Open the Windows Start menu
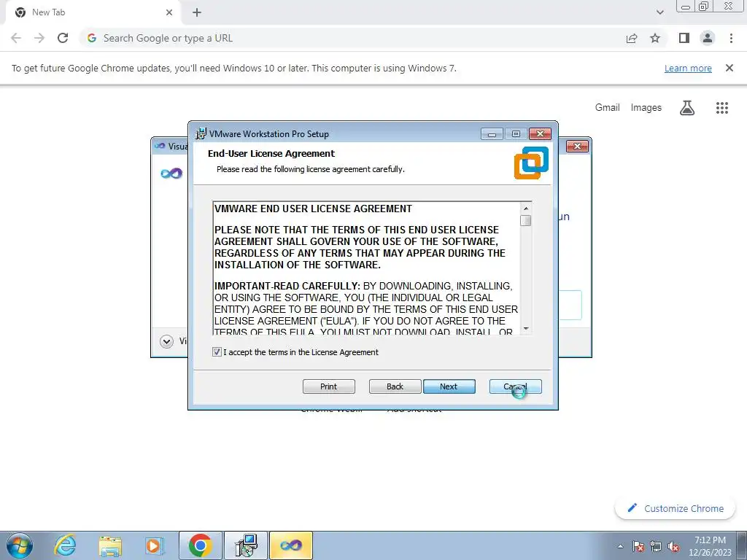747x560 pixels. pyautogui.click(x=20, y=545)
